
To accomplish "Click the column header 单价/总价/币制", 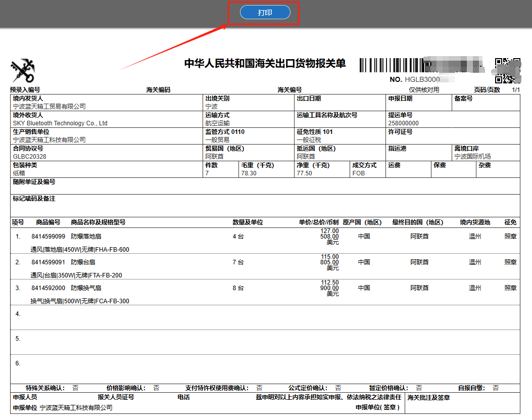I will [x=319, y=222].
